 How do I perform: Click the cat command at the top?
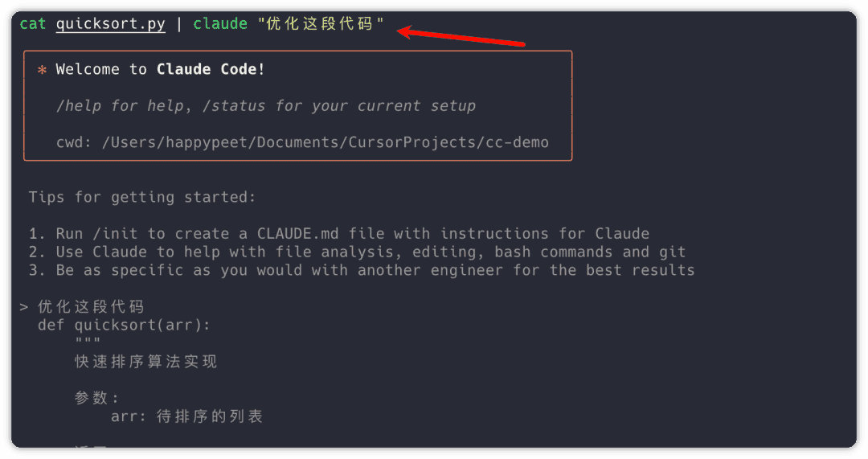(33, 24)
